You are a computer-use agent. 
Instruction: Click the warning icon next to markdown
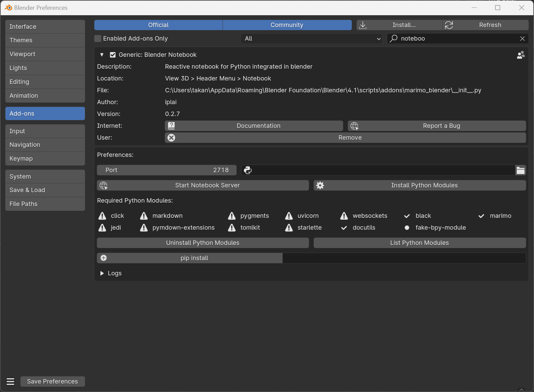144,216
